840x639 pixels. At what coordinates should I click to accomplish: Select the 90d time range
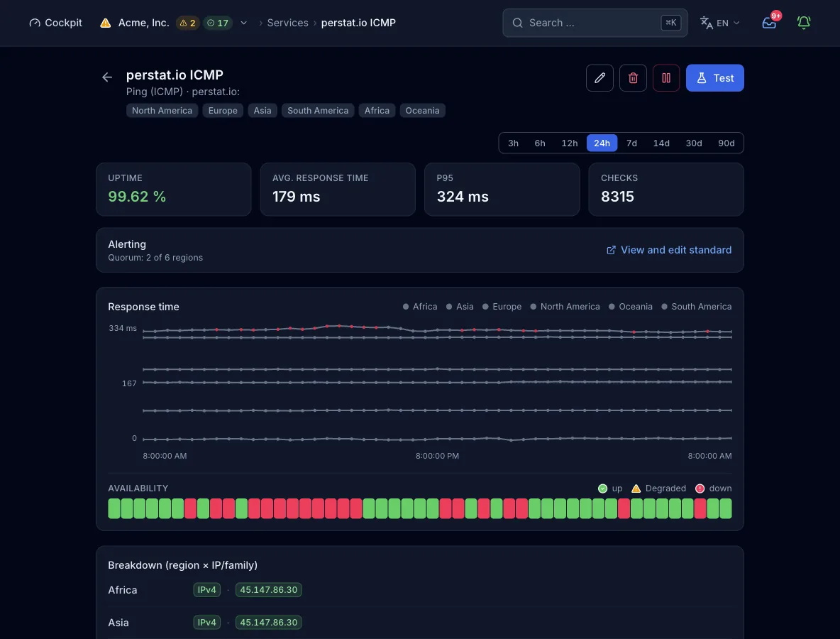coord(726,143)
